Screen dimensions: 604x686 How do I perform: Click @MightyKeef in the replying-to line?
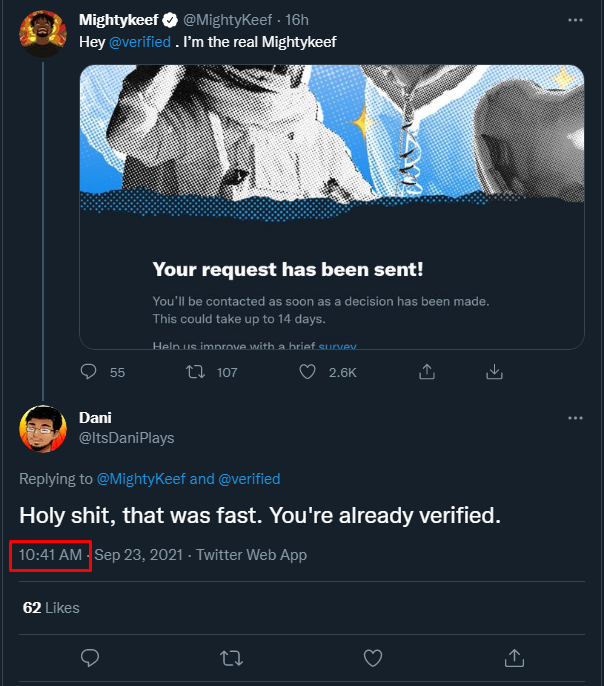point(140,479)
